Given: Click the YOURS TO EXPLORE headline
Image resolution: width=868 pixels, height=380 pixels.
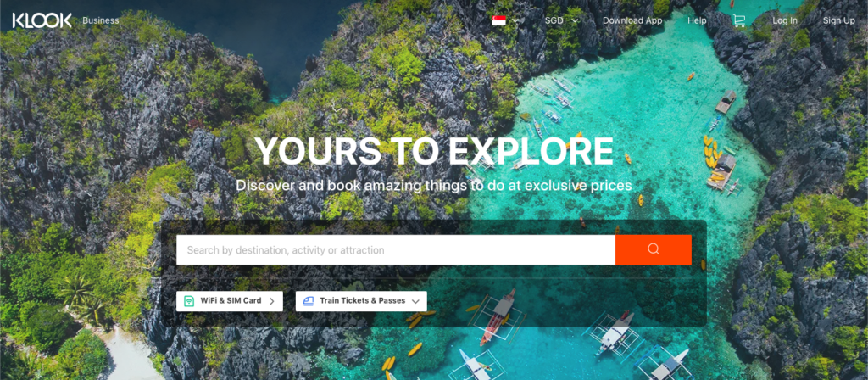Looking at the screenshot, I should tap(434, 151).
